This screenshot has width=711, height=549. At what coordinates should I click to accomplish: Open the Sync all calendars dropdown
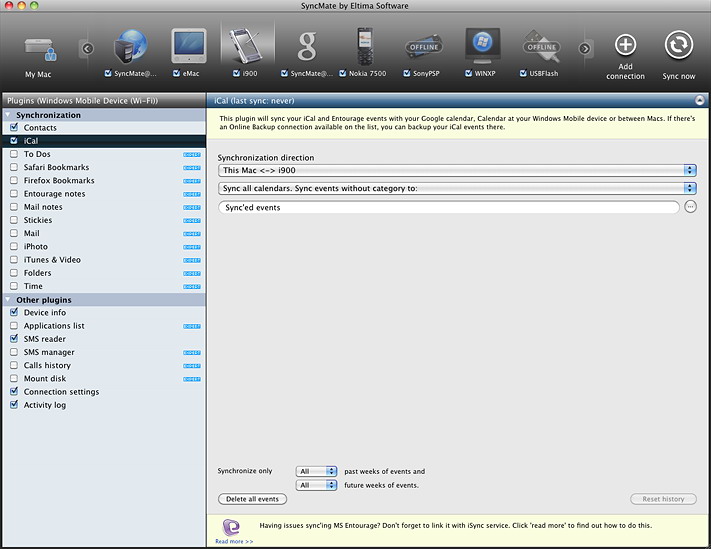click(457, 188)
